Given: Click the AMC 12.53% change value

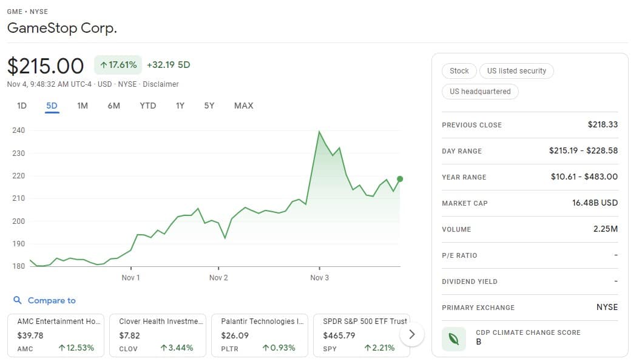Looking at the screenshot, I should click(x=76, y=348).
